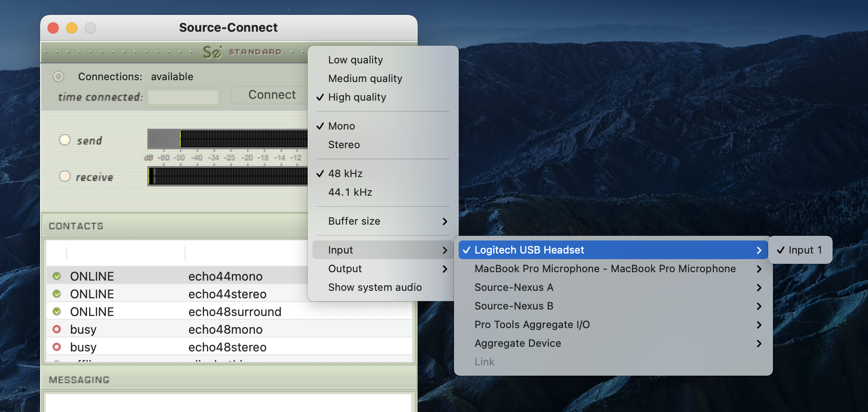This screenshot has width=868, height=412.
Task: Choose Low quality from menu
Action: pyautogui.click(x=355, y=60)
